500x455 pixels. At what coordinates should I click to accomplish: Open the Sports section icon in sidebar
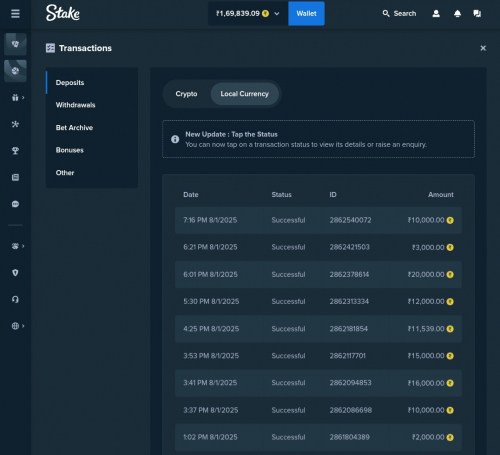coord(15,71)
